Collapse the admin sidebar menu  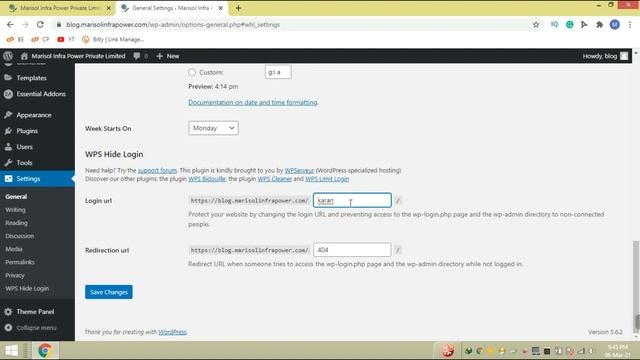[x=36, y=327]
